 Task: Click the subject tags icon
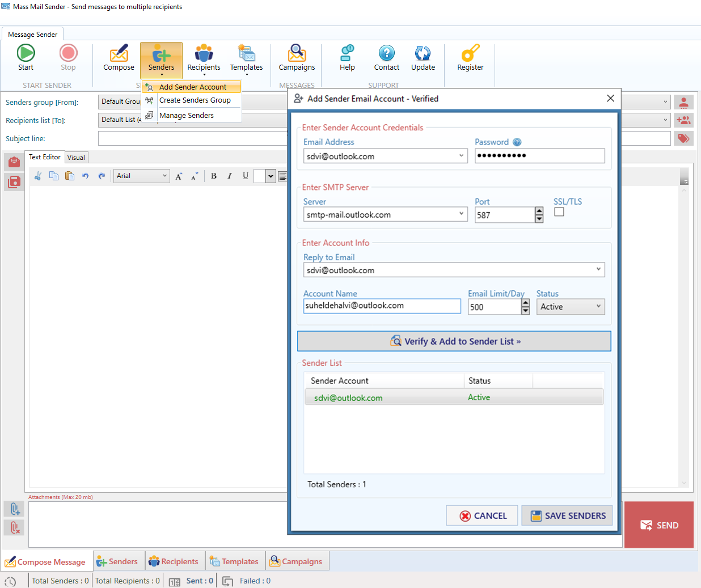684,138
